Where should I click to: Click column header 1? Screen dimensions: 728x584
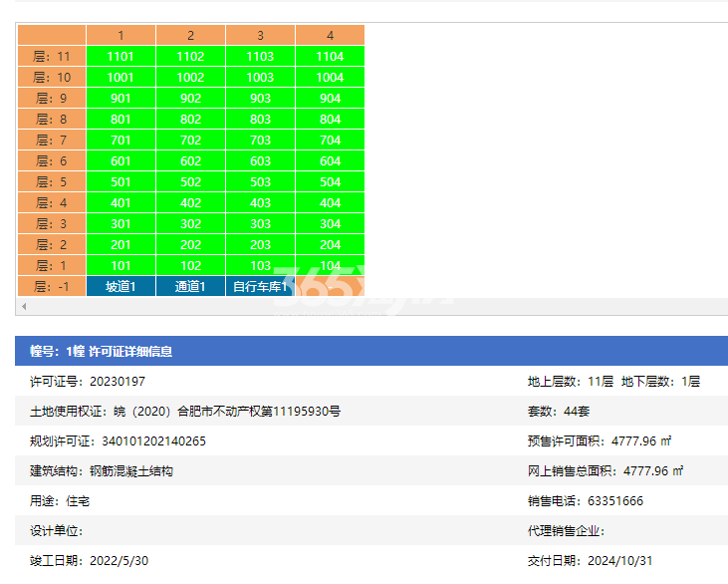pos(121,35)
